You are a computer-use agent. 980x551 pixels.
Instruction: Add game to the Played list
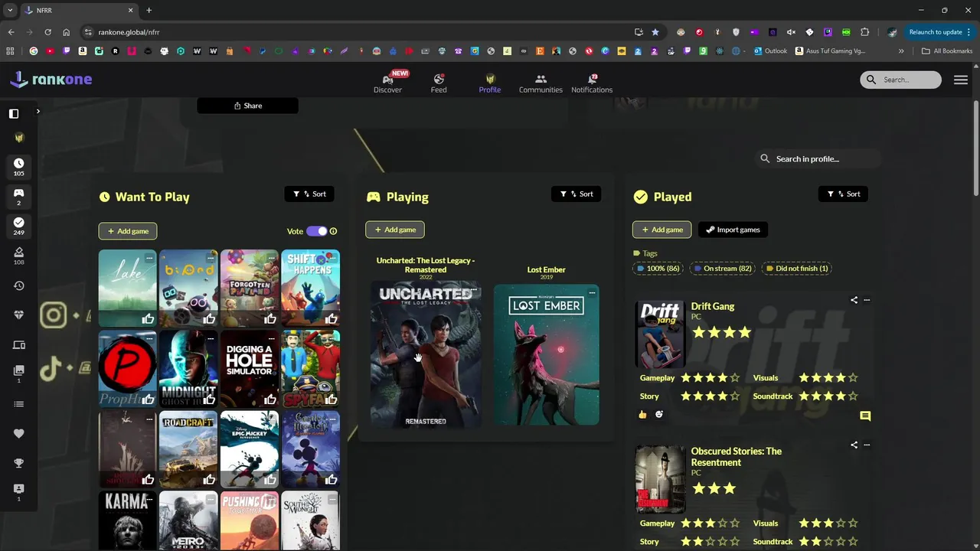click(x=662, y=230)
